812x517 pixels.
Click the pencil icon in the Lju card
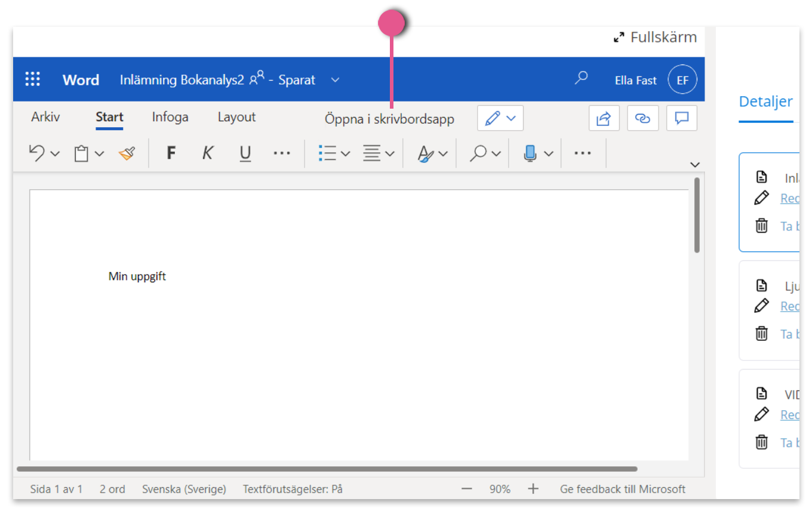tap(761, 306)
